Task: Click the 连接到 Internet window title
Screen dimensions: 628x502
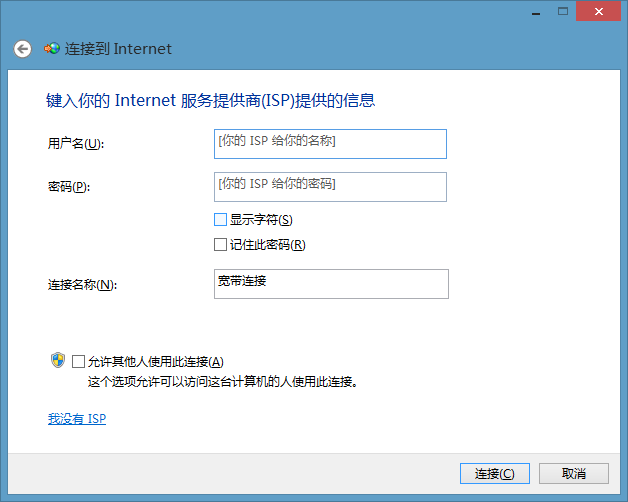Action: 118,49
